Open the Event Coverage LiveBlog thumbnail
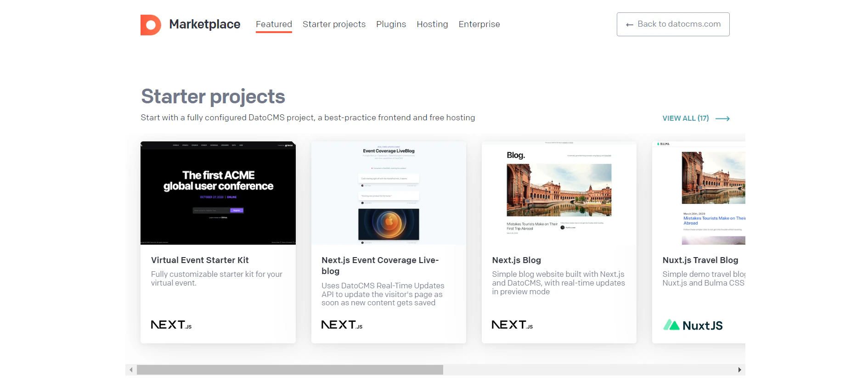868x387 pixels. (x=389, y=193)
